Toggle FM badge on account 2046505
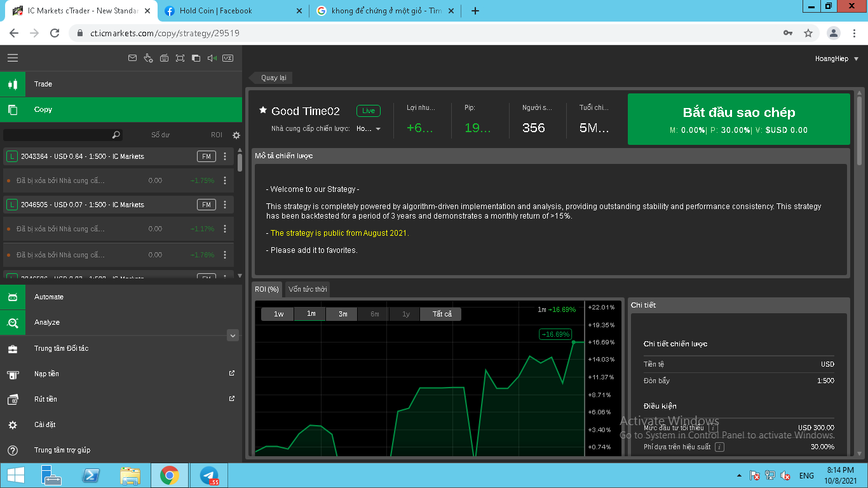868x488 pixels. pos(207,205)
